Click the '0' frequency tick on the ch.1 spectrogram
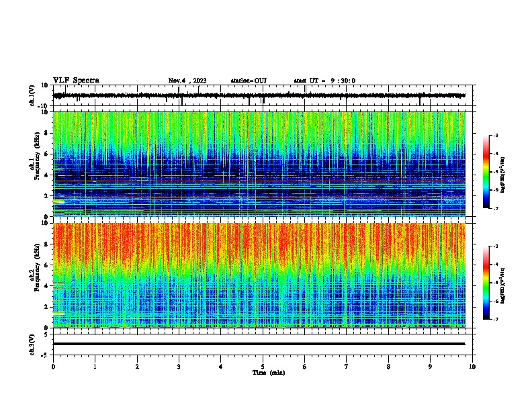This screenshot has height=411, width=532. click(46, 217)
